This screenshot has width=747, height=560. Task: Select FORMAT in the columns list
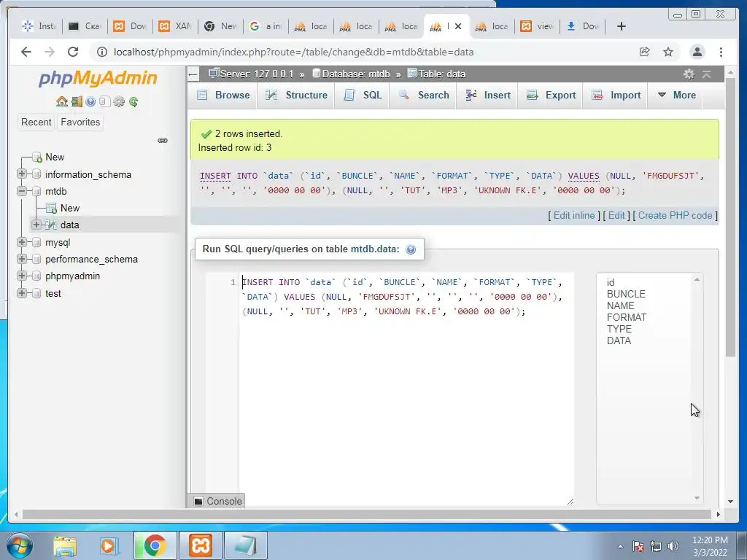pos(626,317)
